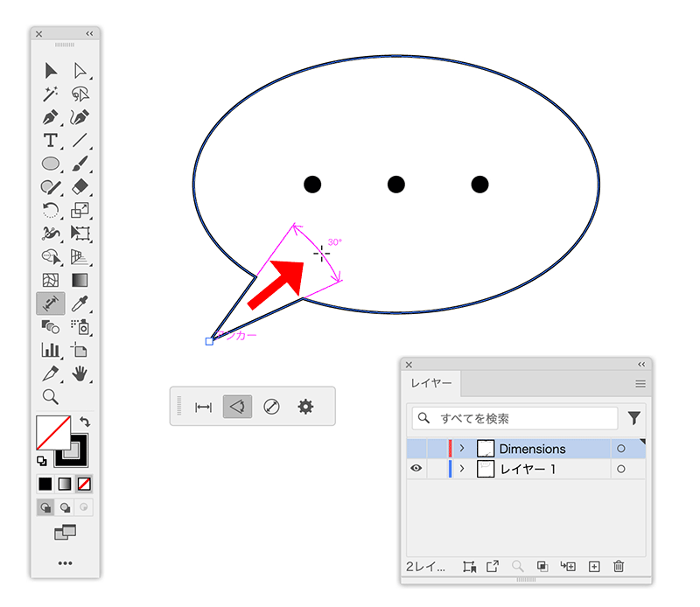Select the Magic Wand tool

coord(51,94)
